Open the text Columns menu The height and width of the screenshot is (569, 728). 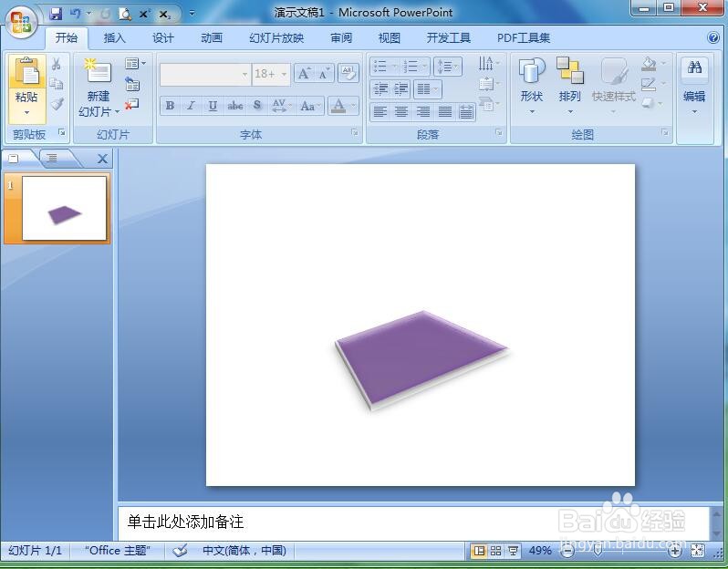[x=427, y=88]
